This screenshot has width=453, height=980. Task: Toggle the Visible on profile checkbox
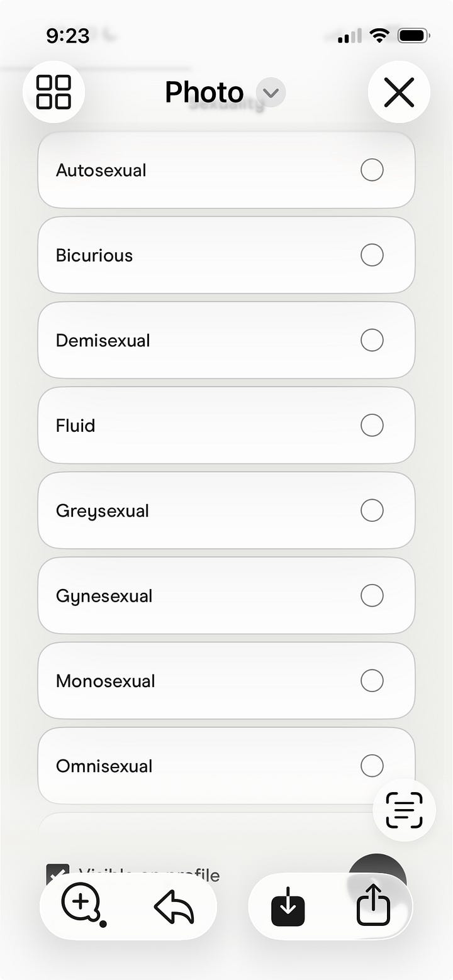click(x=58, y=874)
